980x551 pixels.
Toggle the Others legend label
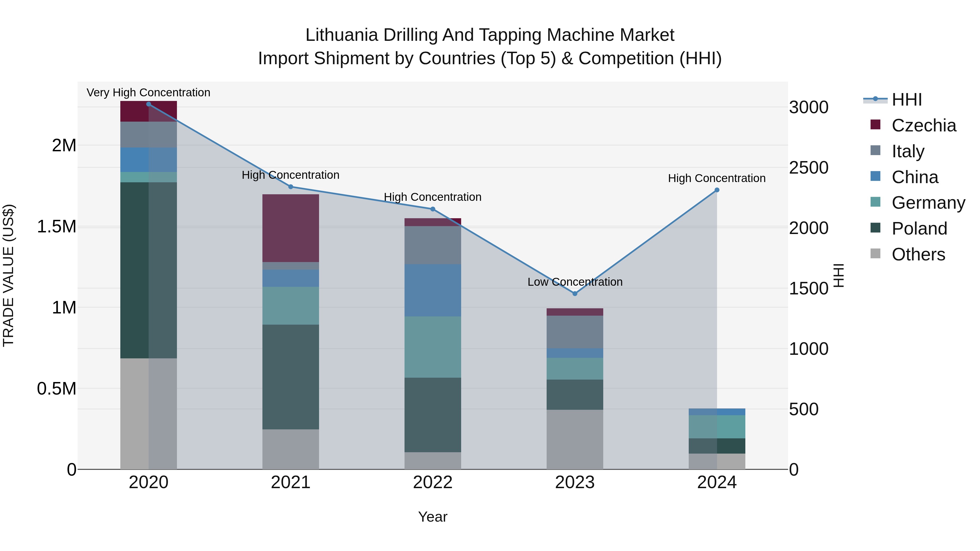coord(918,254)
